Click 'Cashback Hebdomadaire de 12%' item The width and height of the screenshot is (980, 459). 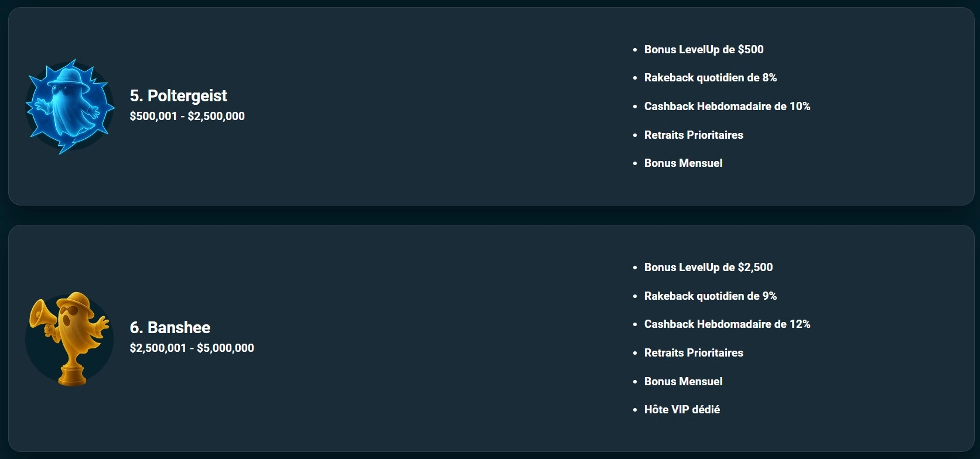click(x=727, y=324)
